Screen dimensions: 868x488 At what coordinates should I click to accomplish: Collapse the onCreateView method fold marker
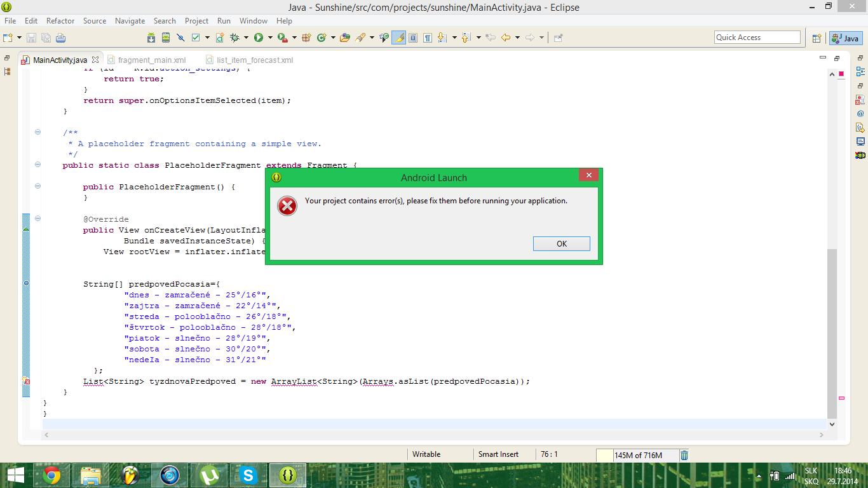pos(37,219)
